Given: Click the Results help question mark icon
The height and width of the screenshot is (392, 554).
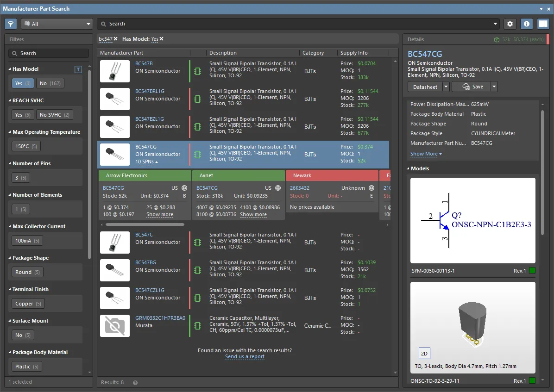Looking at the screenshot, I should click(x=135, y=382).
